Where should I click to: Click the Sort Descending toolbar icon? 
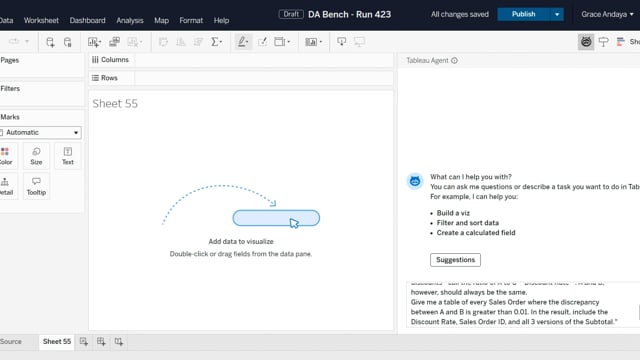[198, 42]
